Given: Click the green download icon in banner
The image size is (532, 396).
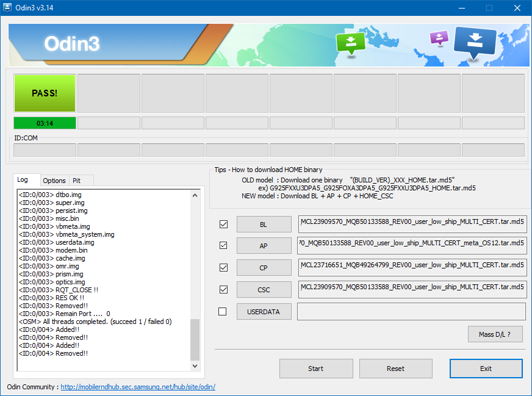Looking at the screenshot, I should click(x=350, y=43).
